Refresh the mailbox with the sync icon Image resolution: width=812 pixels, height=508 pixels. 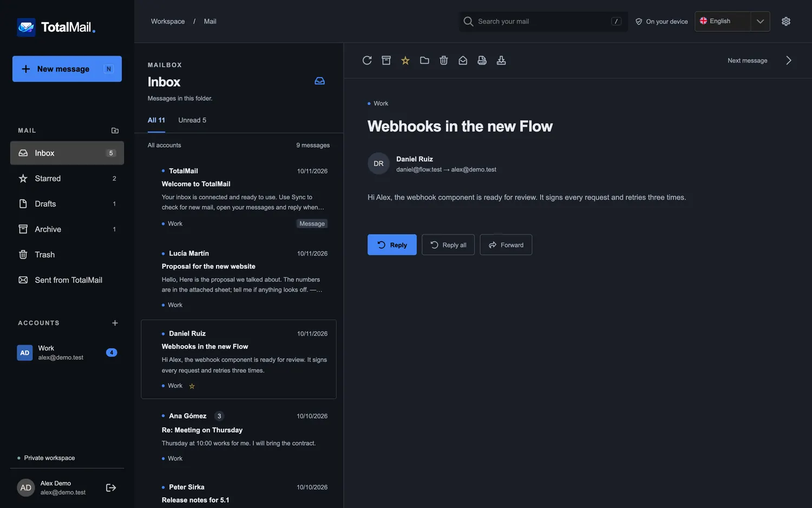tap(367, 60)
